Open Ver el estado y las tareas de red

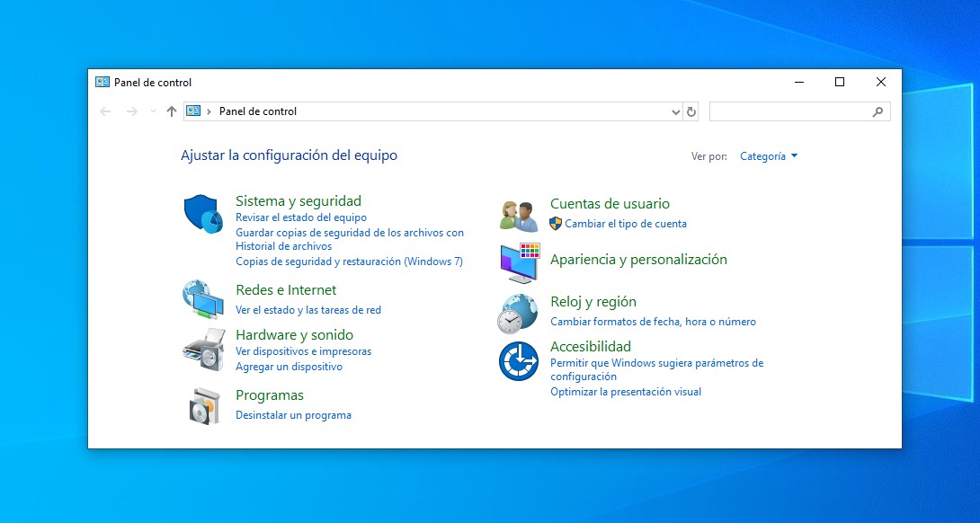[307, 309]
